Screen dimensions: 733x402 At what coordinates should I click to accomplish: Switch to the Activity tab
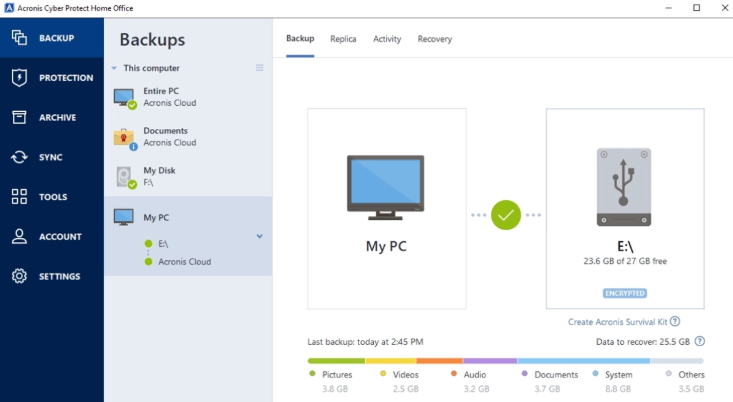tap(387, 39)
